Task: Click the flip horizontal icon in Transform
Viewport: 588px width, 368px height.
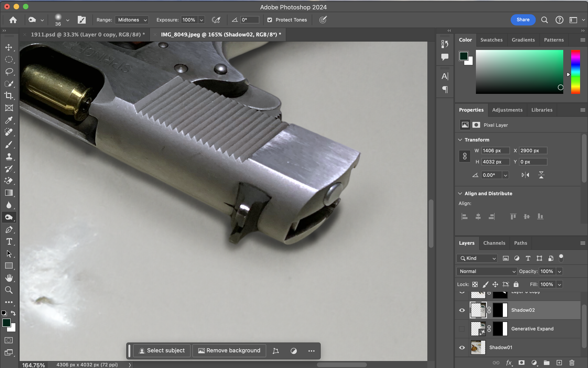Action: point(525,175)
